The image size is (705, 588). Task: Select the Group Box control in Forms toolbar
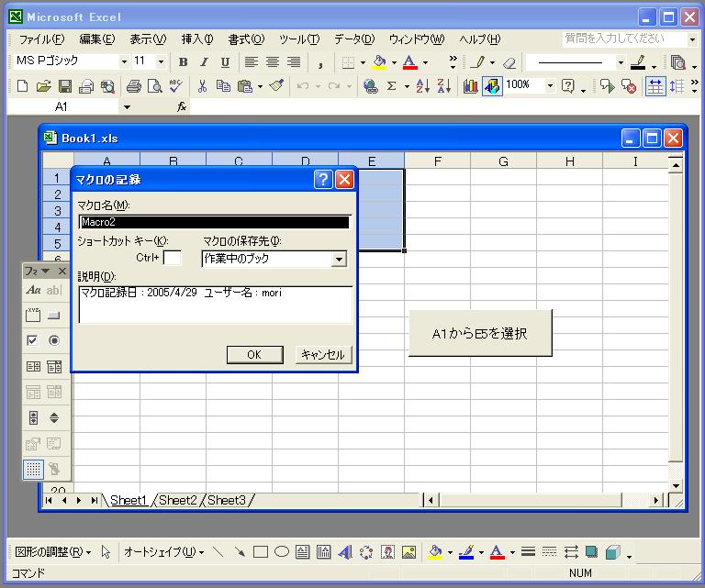tap(33, 315)
